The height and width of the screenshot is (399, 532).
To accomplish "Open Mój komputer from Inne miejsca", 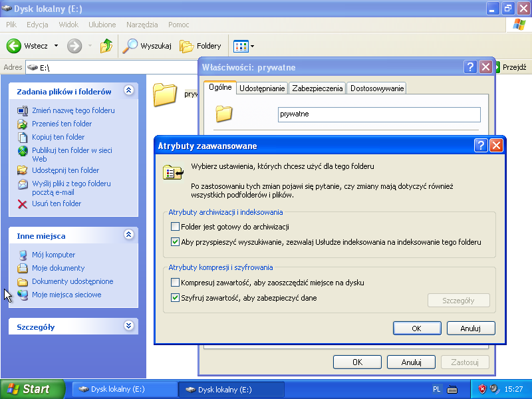I will tap(53, 255).
